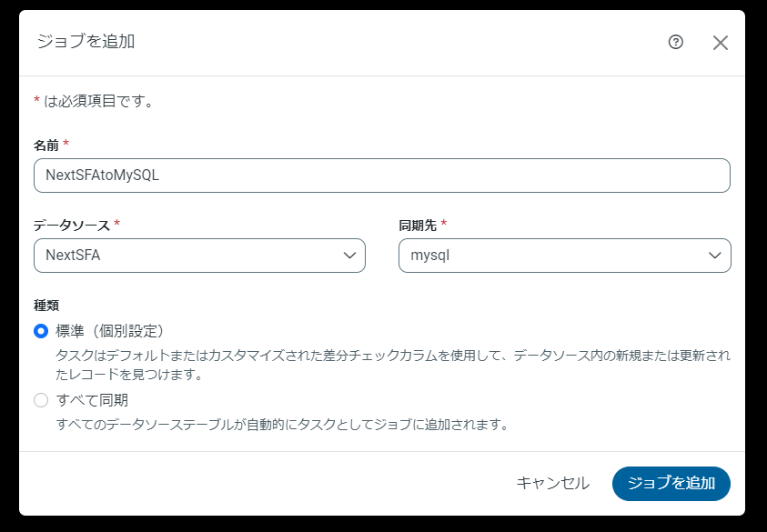767x532 pixels.
Task: Click the 種類 section heading
Action: pos(46,305)
